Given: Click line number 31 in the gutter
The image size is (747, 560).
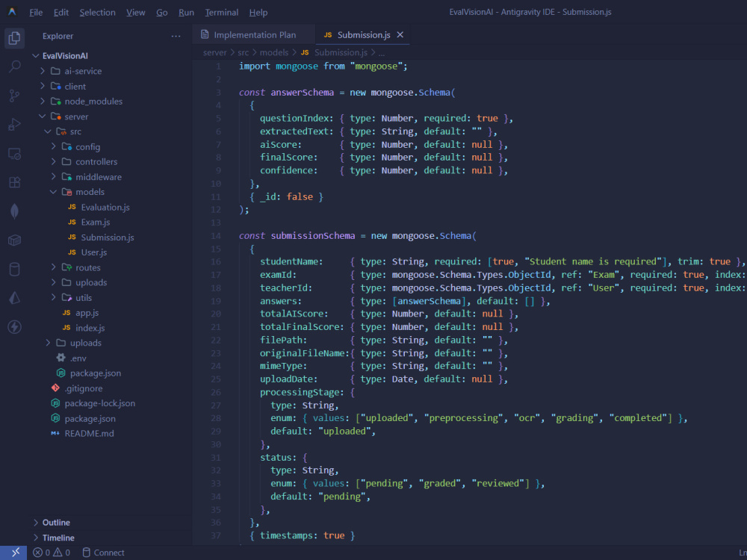Looking at the screenshot, I should (x=216, y=457).
